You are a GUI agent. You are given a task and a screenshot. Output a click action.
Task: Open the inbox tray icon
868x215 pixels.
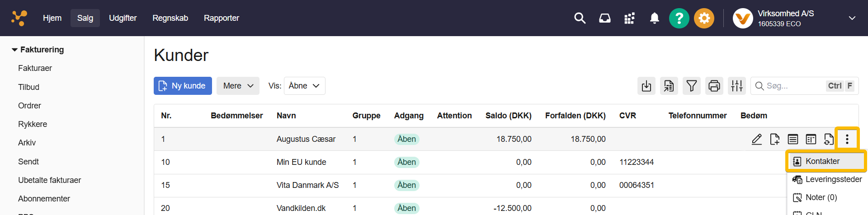click(604, 18)
